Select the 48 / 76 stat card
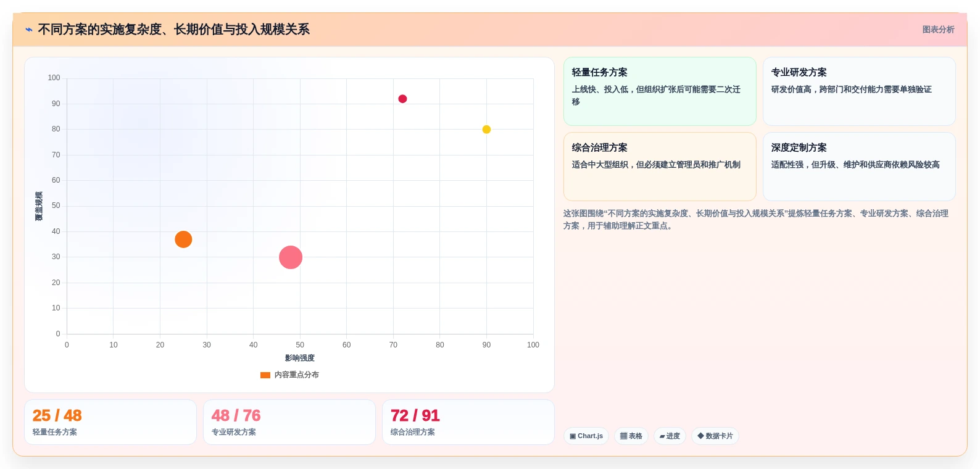Viewport: 980px width, 469px height. [289, 422]
